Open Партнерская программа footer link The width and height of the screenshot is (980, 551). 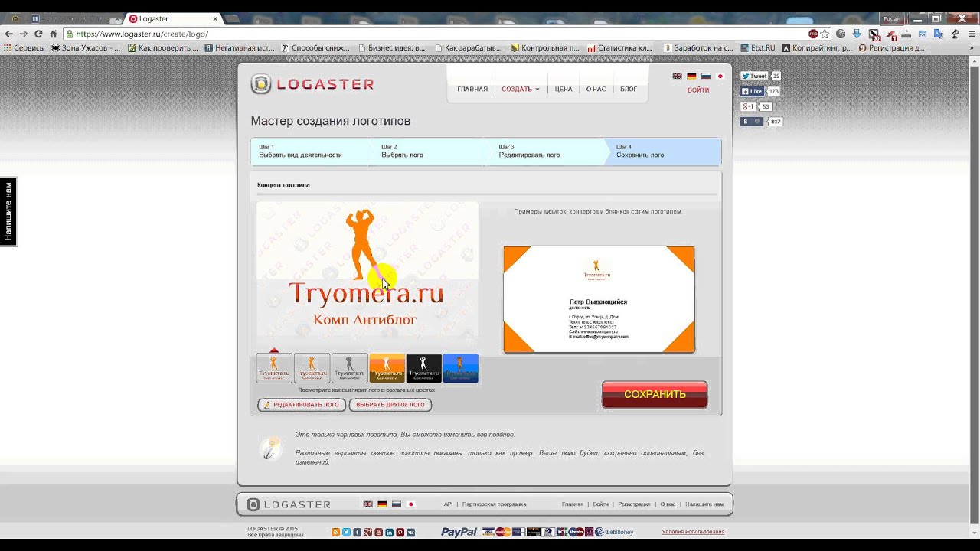pos(494,504)
